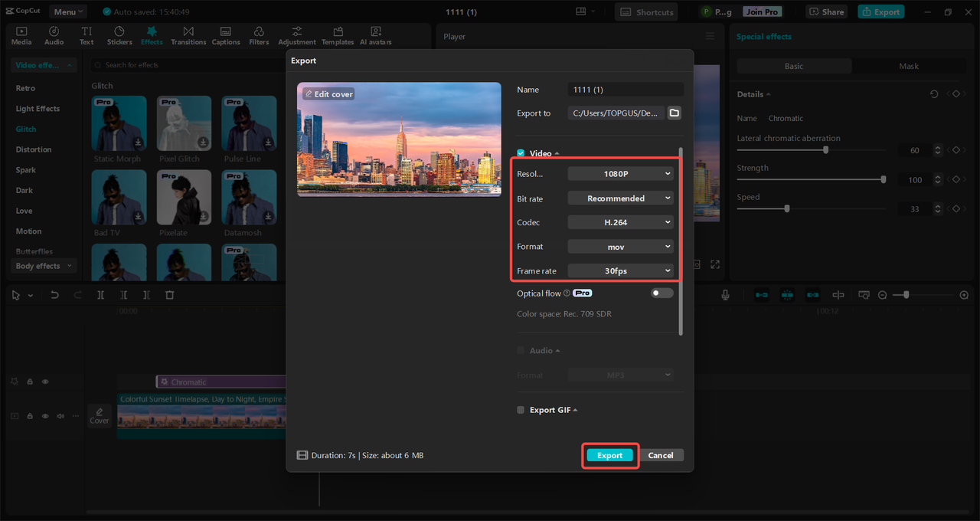The image size is (980, 521).
Task: Click the Cancel button in Export dialog
Action: pyautogui.click(x=661, y=455)
